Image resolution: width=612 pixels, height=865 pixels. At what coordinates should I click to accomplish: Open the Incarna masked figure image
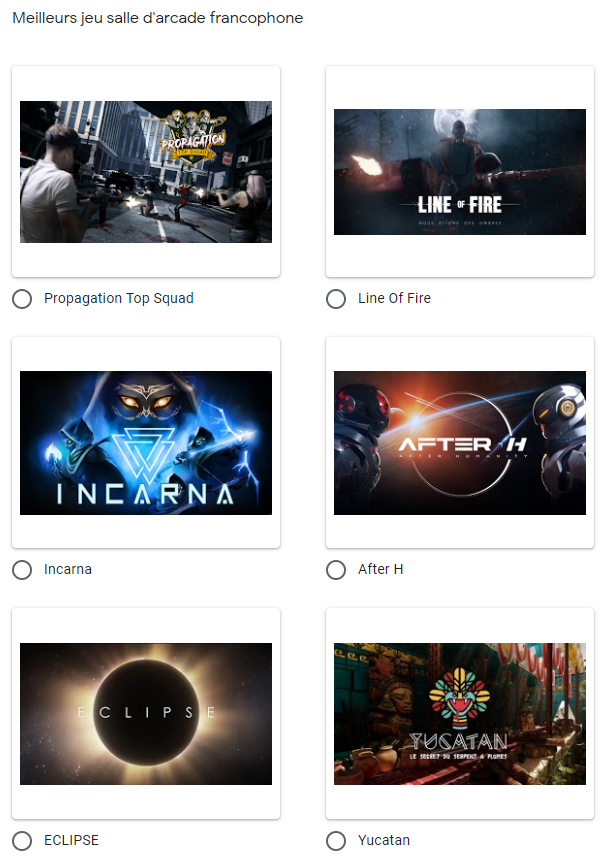[146, 442]
